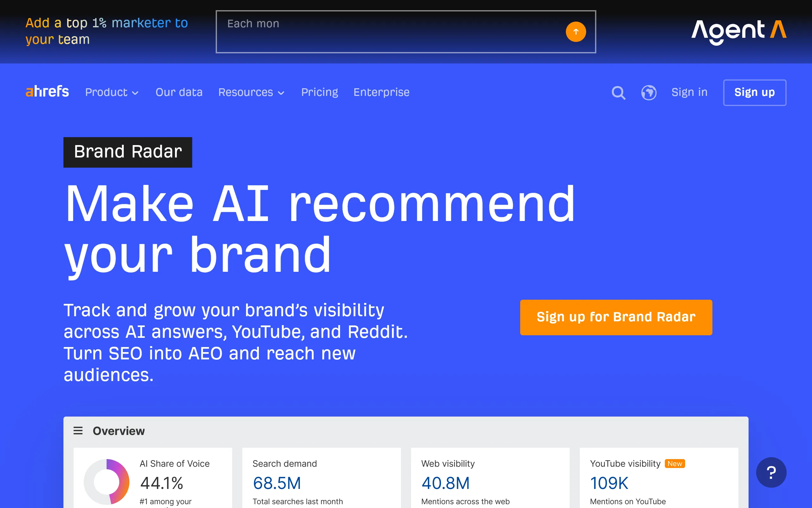Click the 'AI Share of Voice' label
This screenshot has width=812, height=508.
coord(174,464)
